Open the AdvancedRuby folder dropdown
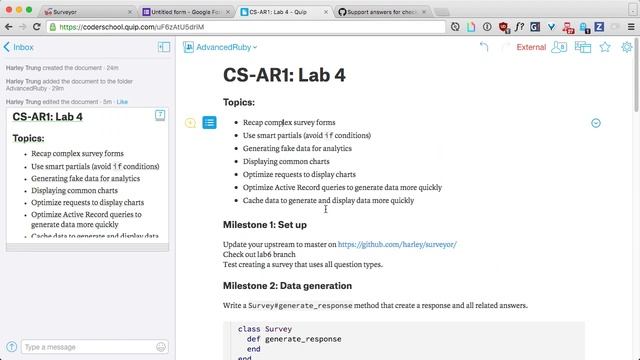The image size is (640, 360). tap(227, 47)
